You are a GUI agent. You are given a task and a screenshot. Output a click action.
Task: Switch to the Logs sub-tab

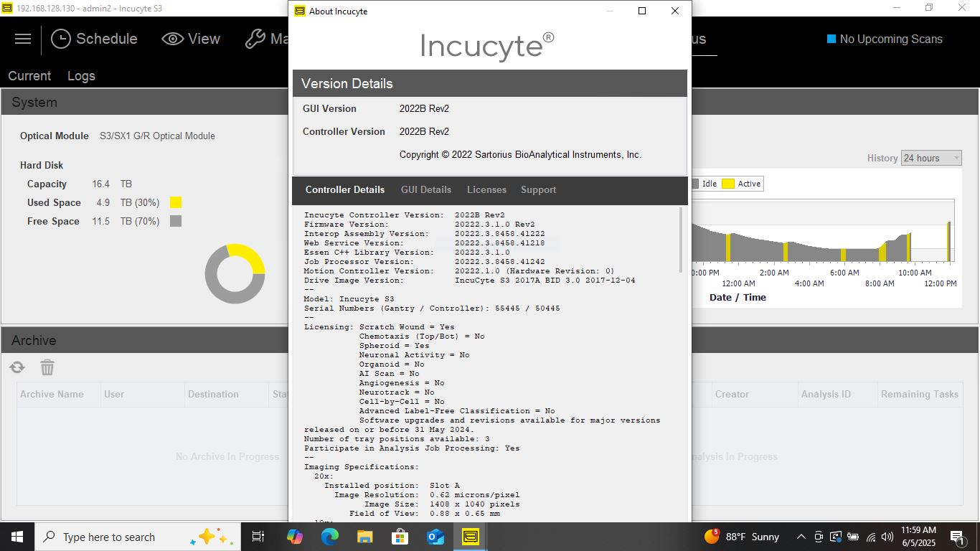[81, 76]
